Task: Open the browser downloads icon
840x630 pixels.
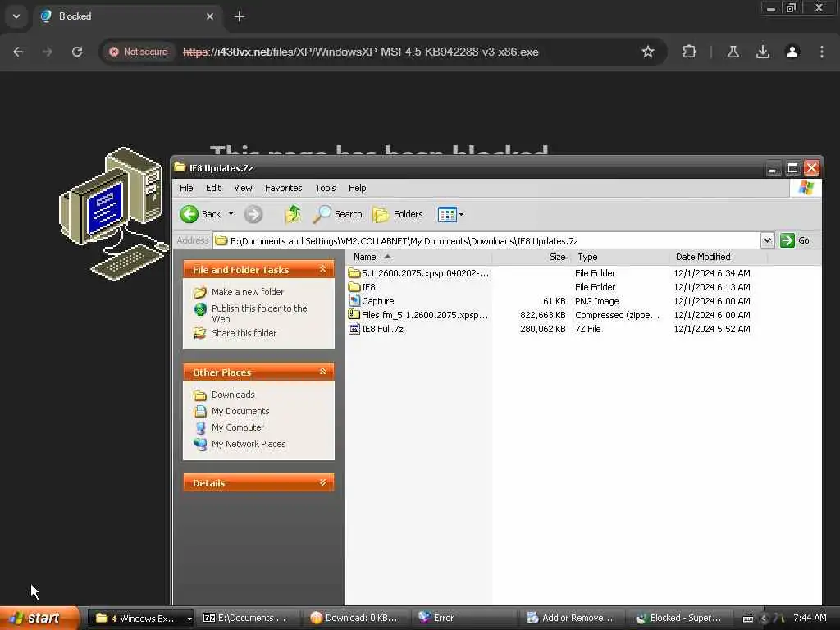Action: (763, 52)
